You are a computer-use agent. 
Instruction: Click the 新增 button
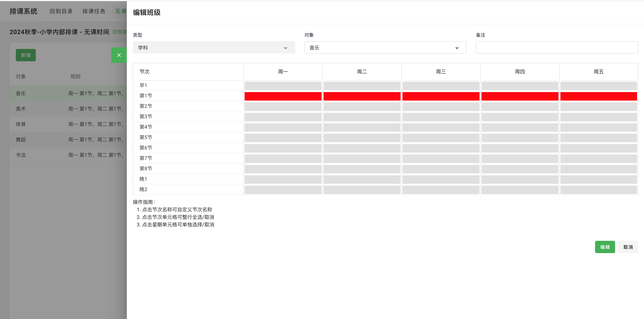pyautogui.click(x=25, y=55)
